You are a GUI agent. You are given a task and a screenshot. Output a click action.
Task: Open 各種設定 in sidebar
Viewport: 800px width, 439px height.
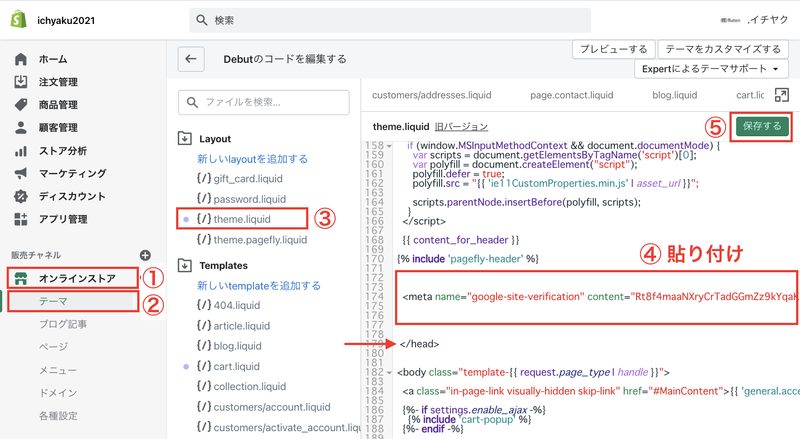point(58,416)
